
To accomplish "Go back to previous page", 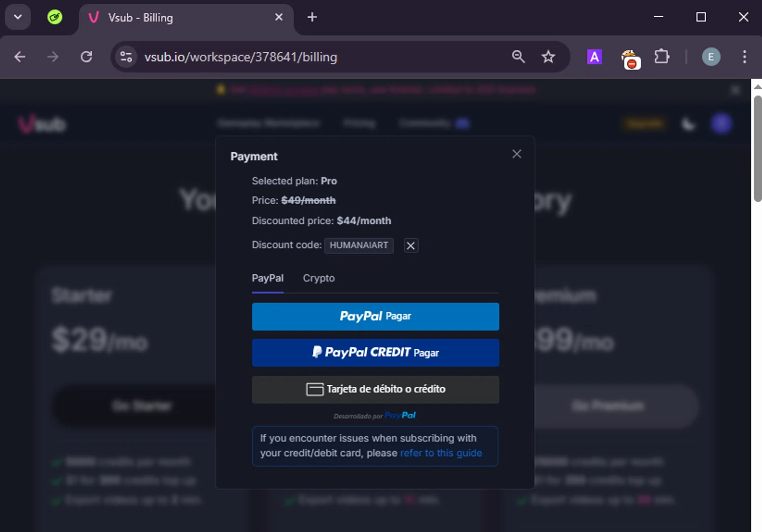I will pos(20,57).
